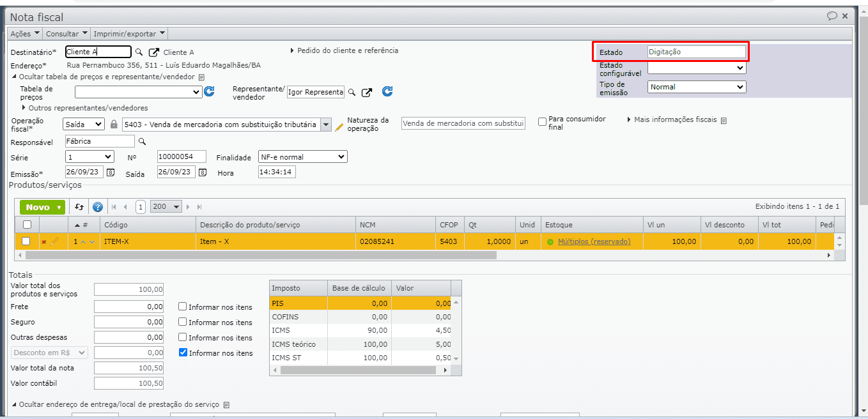Click the blue help icon in grid toolbar
This screenshot has height=419, width=868.
tap(98, 207)
